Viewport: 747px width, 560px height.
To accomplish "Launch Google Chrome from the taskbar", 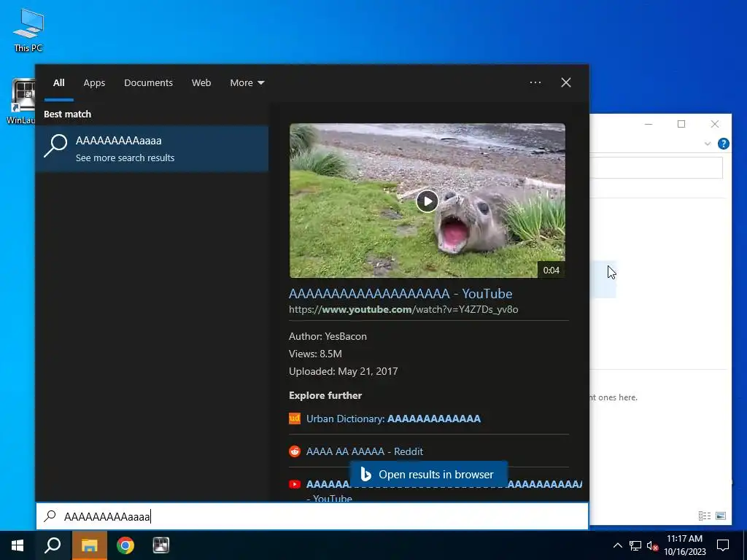I will pos(125,545).
